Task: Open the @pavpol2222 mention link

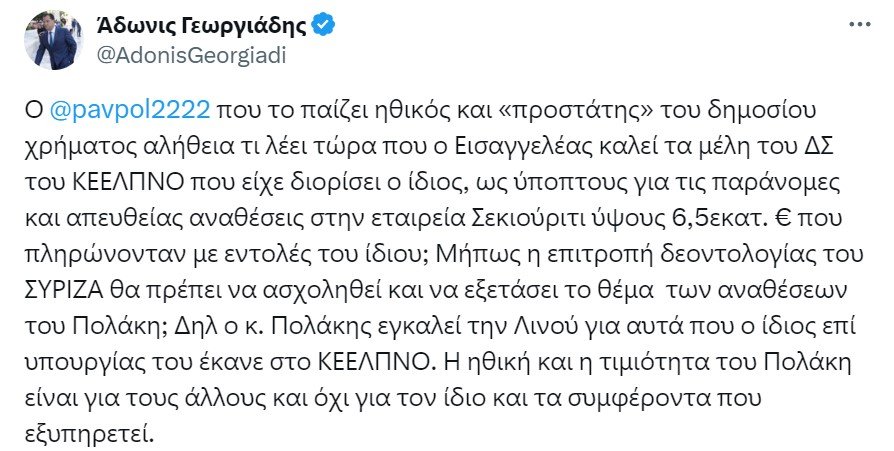Action: coord(131,110)
